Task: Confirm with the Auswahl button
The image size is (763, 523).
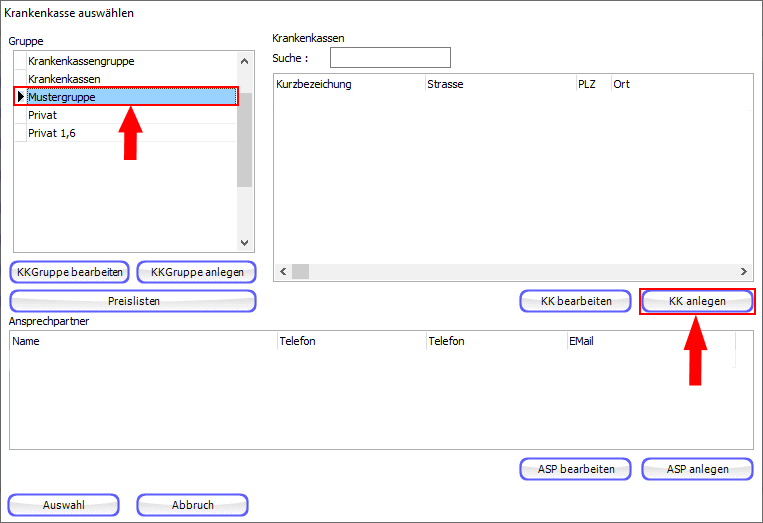Action: click(x=64, y=505)
